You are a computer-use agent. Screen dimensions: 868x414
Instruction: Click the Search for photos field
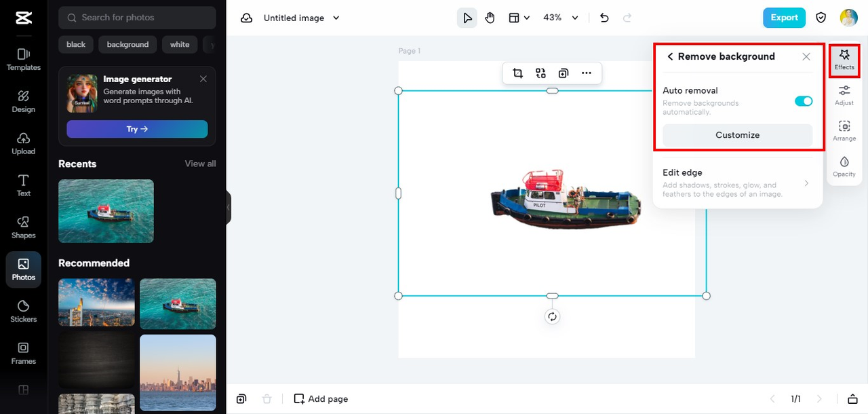click(137, 18)
